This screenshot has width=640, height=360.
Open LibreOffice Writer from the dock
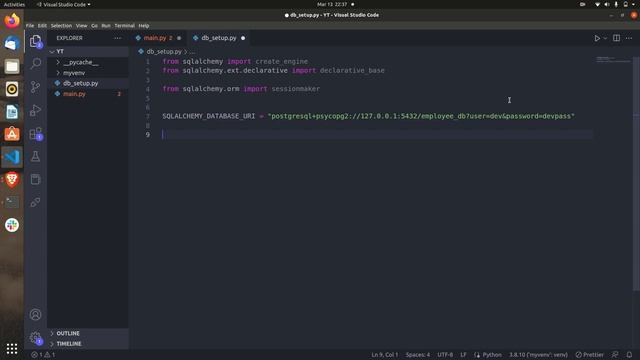12,112
